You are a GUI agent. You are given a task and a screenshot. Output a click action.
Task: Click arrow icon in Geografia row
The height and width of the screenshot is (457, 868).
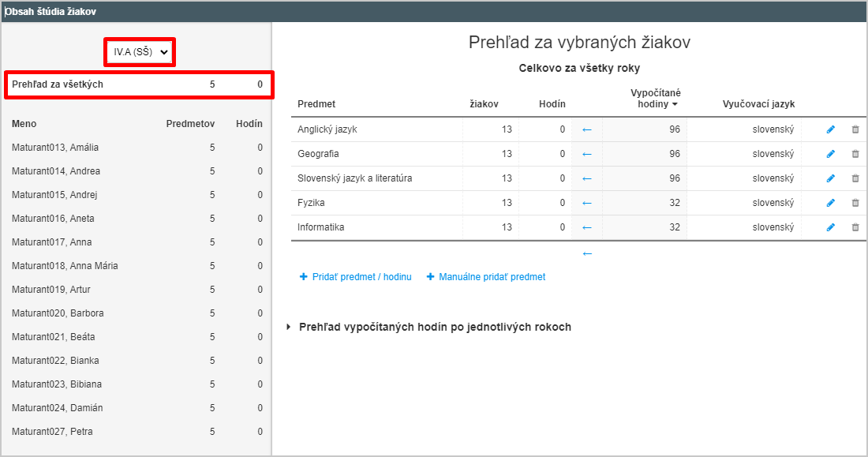(587, 154)
